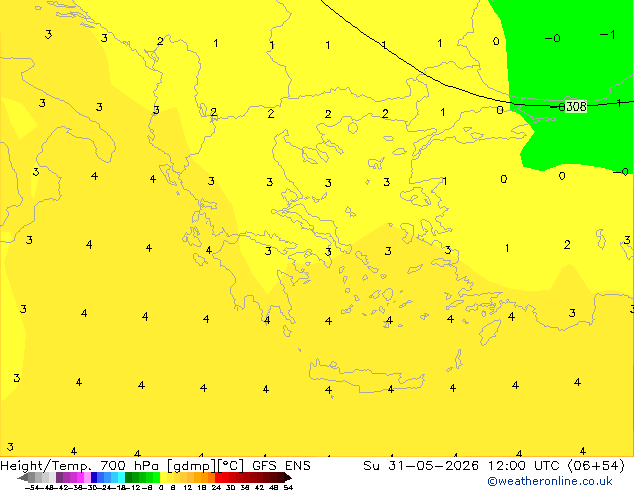Viewport: 634px width, 490px height.
Task: Click the '12:00 UTC' time text
Action: pos(524,466)
